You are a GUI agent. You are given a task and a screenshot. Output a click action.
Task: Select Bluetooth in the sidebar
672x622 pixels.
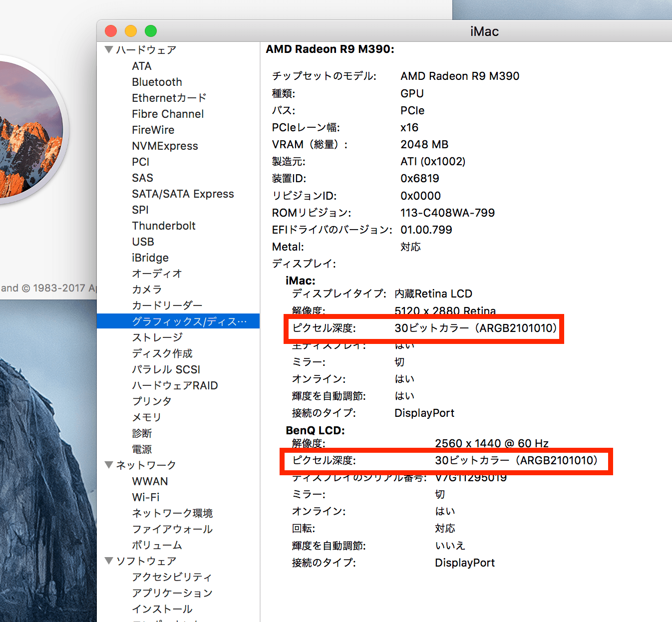(157, 82)
